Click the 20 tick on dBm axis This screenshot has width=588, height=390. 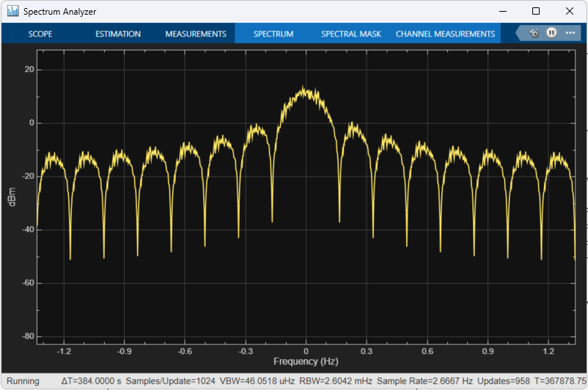coord(29,70)
